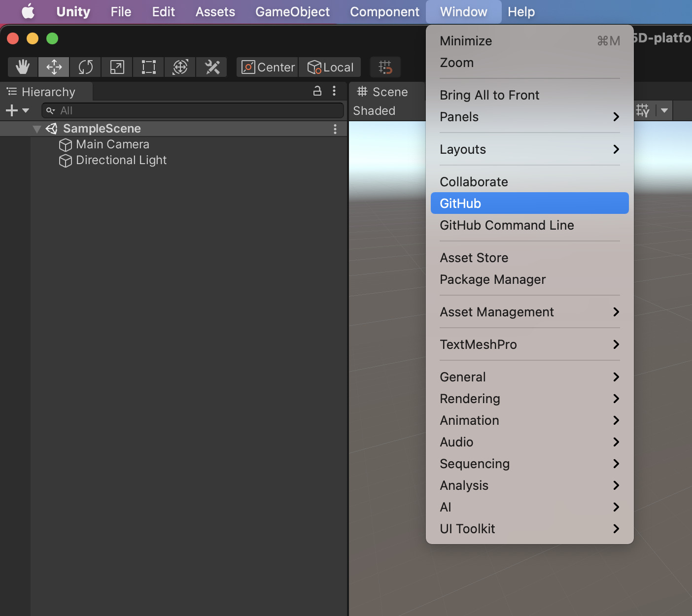
Task: Open the grid dropdown arrow in Scene view
Action: pyautogui.click(x=664, y=110)
